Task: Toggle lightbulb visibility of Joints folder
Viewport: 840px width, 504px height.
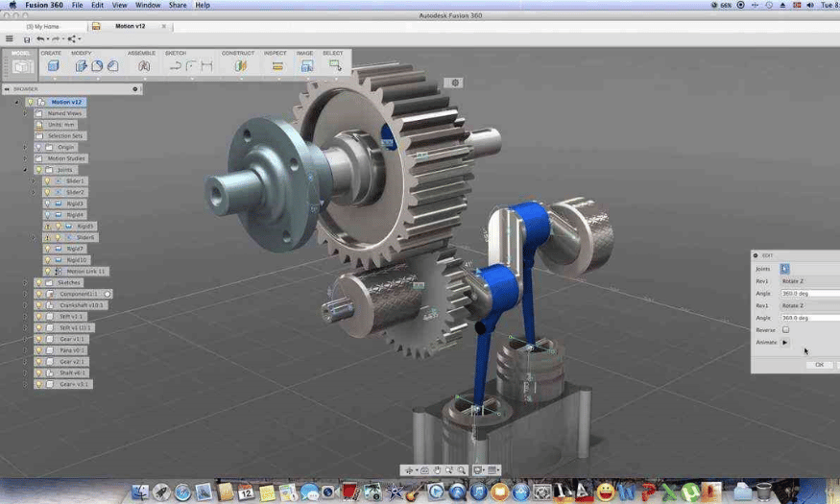Action: click(38, 170)
